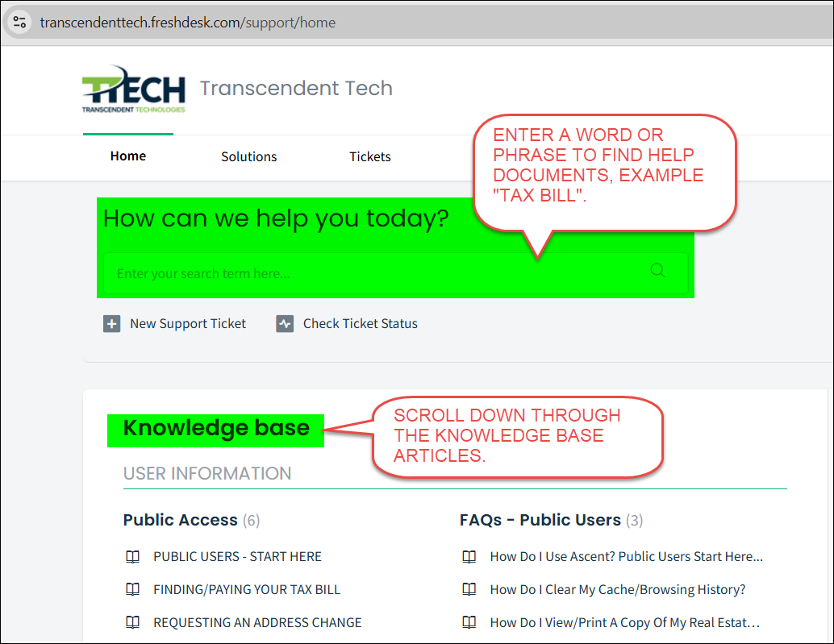
Task: Click book icon beside How Do I Use Ascent
Action: point(469,556)
